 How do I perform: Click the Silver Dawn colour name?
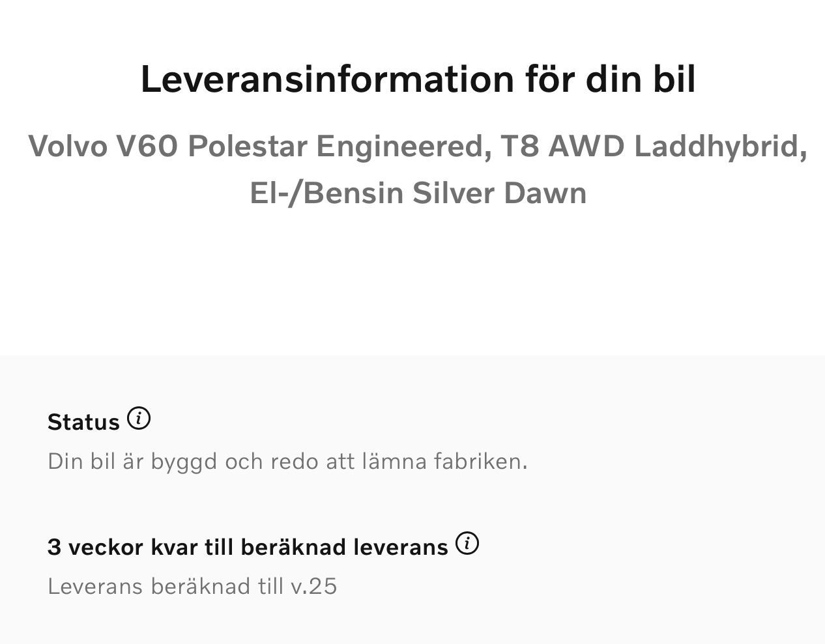(500, 193)
